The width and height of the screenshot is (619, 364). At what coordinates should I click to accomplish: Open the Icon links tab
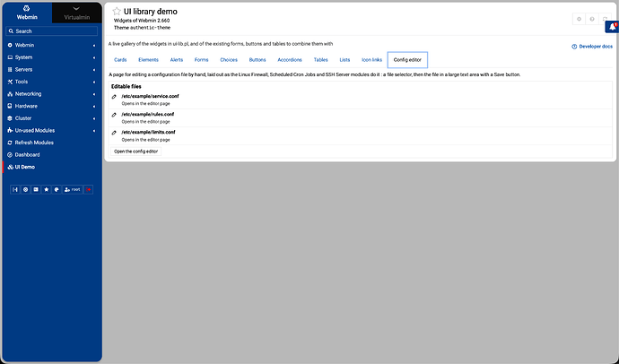click(372, 60)
